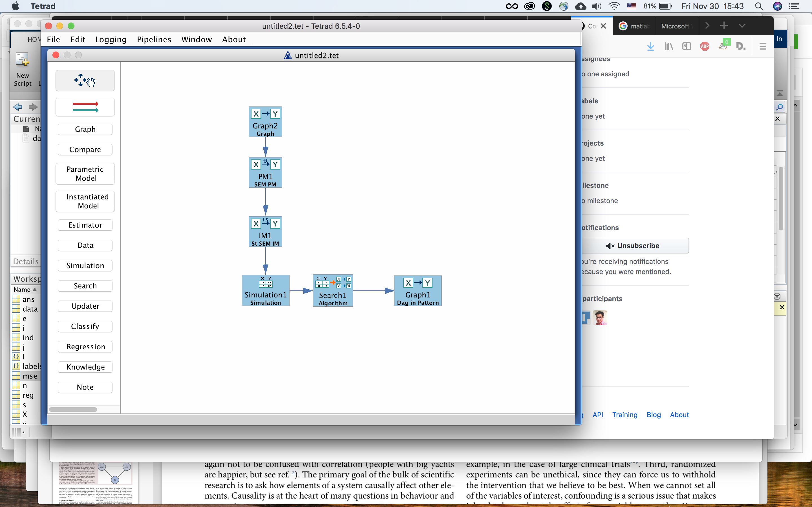Open the Logging menu
This screenshot has height=507, width=812.
(111, 39)
